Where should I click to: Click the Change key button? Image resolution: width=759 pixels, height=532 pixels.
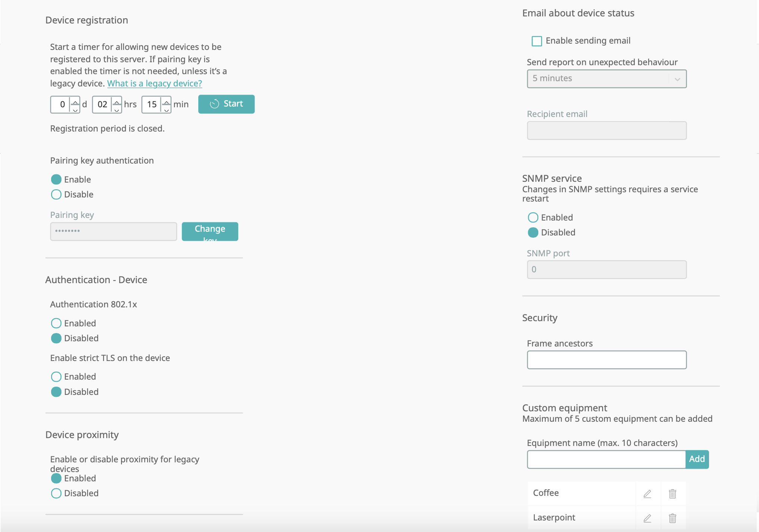tap(210, 231)
